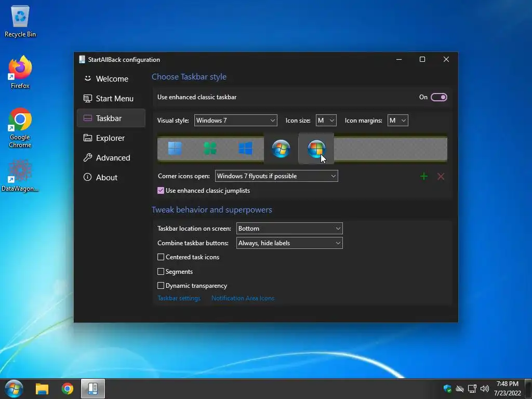
Task: Select the Windows 11 start orb icon
Action: [175, 148]
